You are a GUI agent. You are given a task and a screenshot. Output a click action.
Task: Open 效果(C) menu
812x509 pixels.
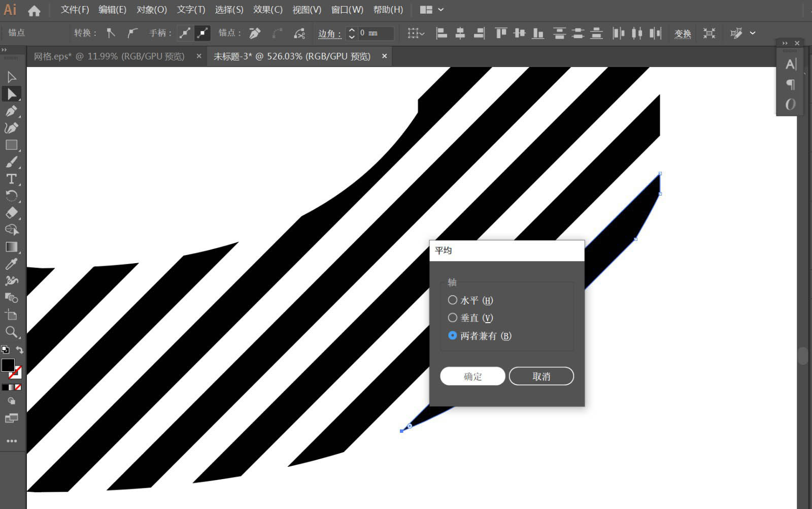[268, 10]
